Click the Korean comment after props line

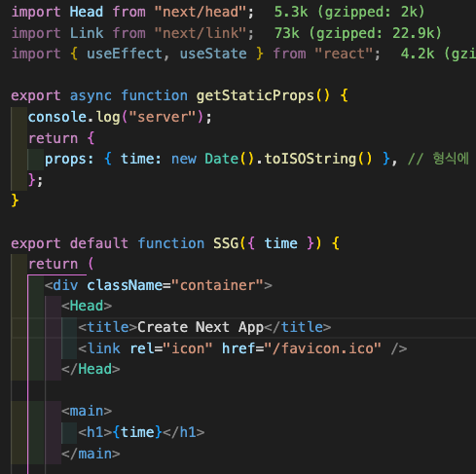point(438,159)
